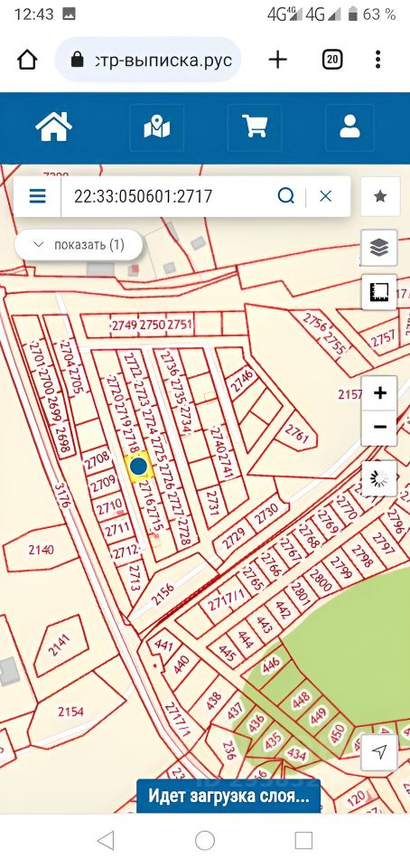Tap the blue marker on selected parcel
410x868 pixels.
coord(138,467)
